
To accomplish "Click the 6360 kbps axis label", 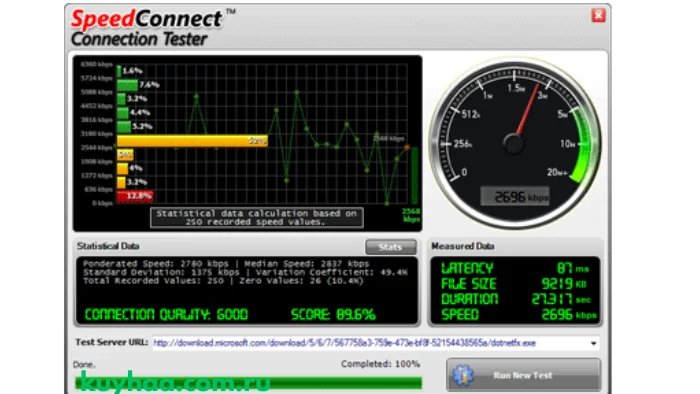I will pyautogui.click(x=96, y=64).
